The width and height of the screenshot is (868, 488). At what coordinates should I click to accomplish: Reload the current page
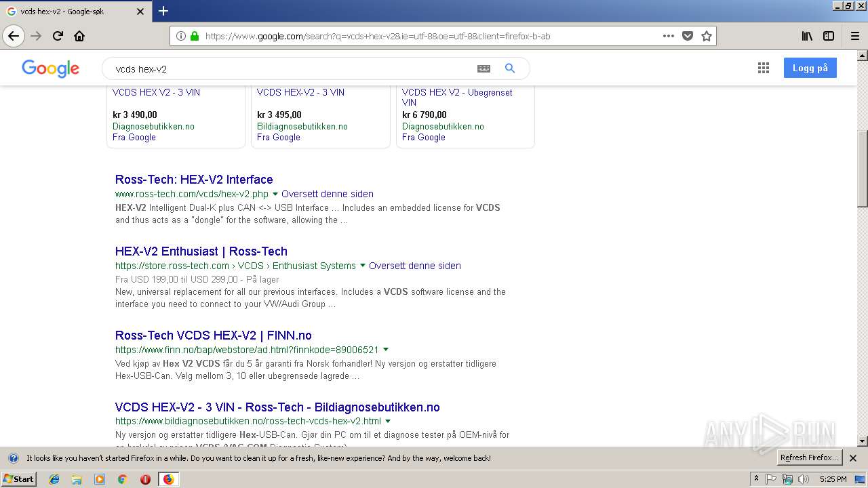click(58, 36)
